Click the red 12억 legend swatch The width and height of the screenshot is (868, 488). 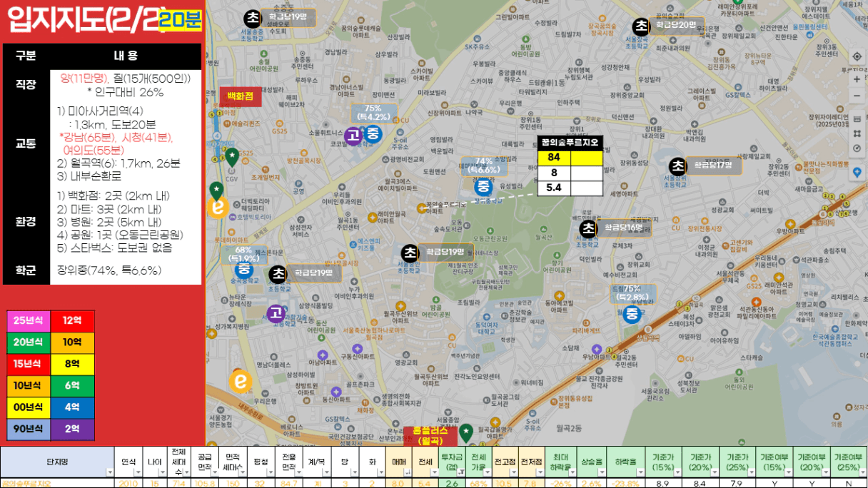72,320
